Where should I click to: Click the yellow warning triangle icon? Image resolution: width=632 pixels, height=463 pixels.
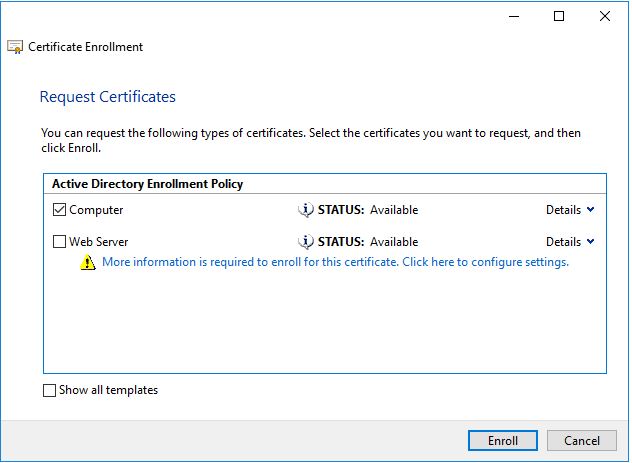(88, 263)
